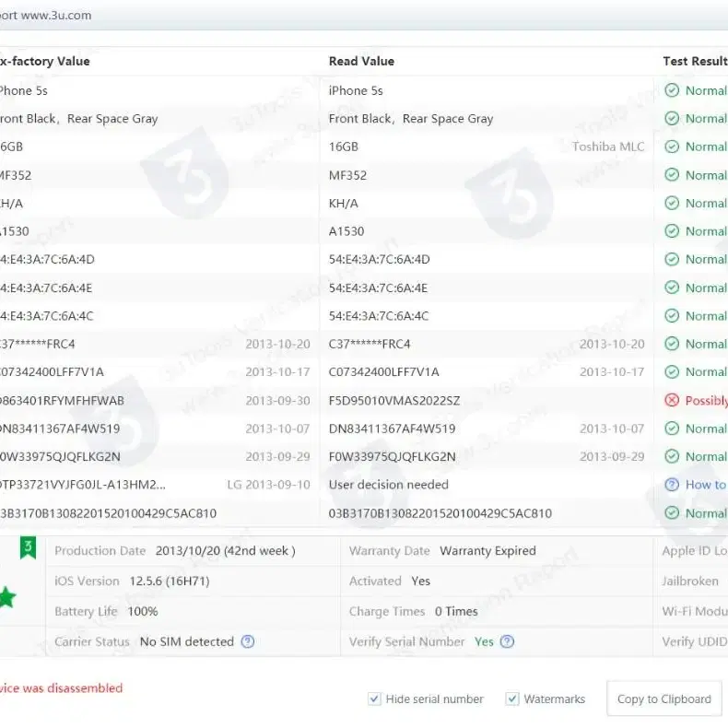The image size is (728, 728).
Task: Click green check icon in A1530 row
Action: [672, 231]
